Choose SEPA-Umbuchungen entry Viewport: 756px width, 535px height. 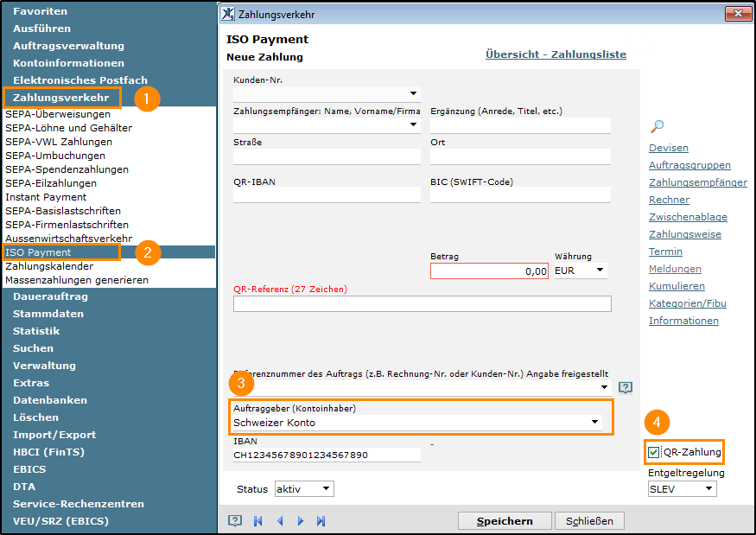click(x=55, y=156)
